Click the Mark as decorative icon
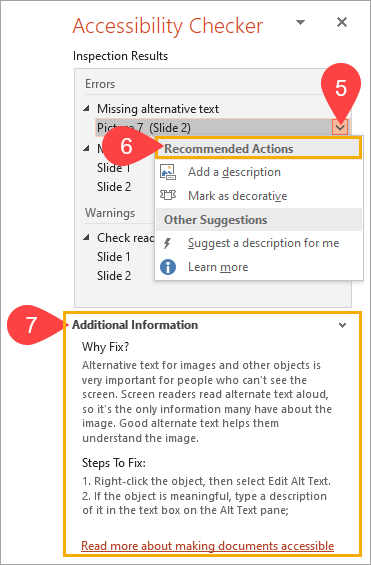Image resolution: width=371 pixels, height=565 pixels. 168,195
